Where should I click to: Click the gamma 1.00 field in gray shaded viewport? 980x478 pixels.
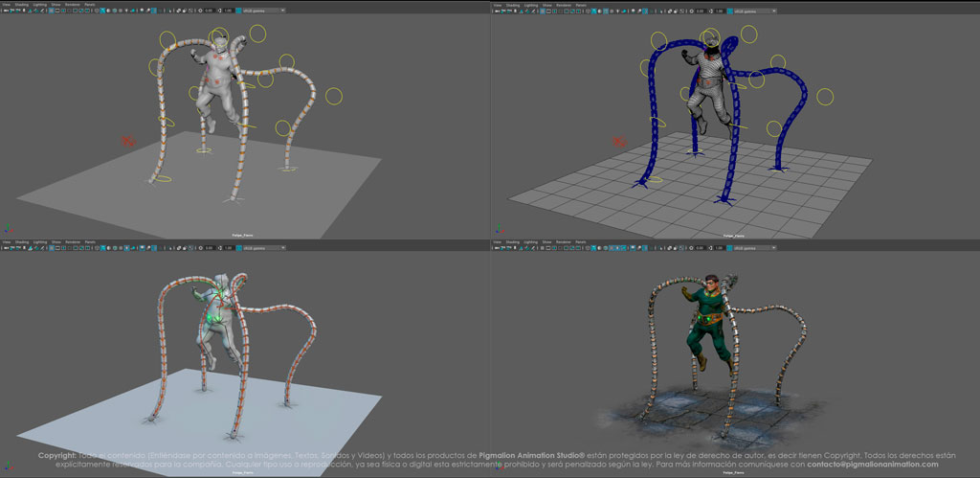(228, 11)
